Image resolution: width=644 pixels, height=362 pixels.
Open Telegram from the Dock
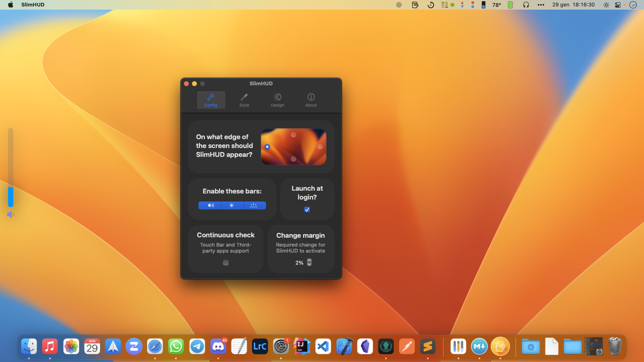(197, 346)
